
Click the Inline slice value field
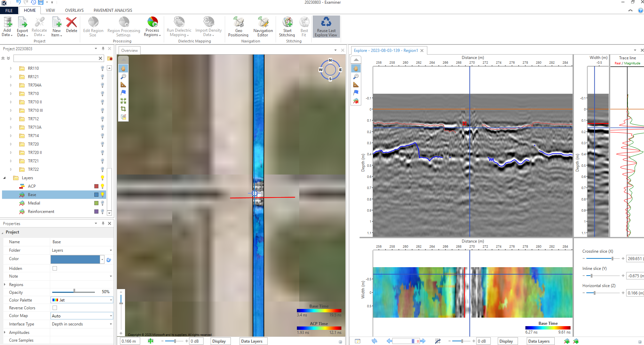(x=635, y=276)
